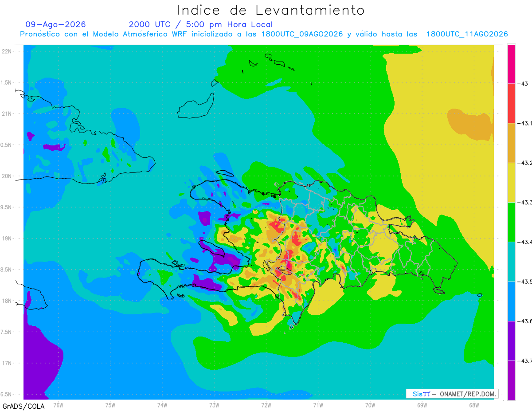532x411 pixels.
Task: Click '2000 UTC / 5:00 pm Hora Local'
Action: coord(201,24)
